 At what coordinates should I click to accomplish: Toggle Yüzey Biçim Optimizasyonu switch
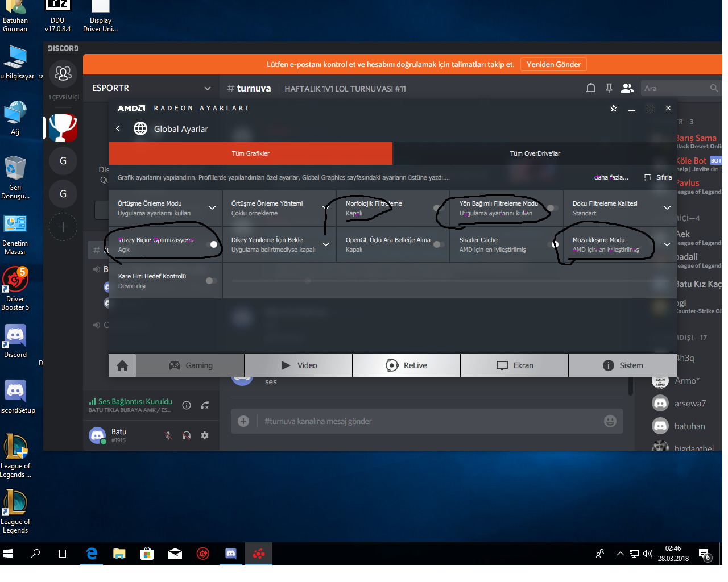[212, 244]
